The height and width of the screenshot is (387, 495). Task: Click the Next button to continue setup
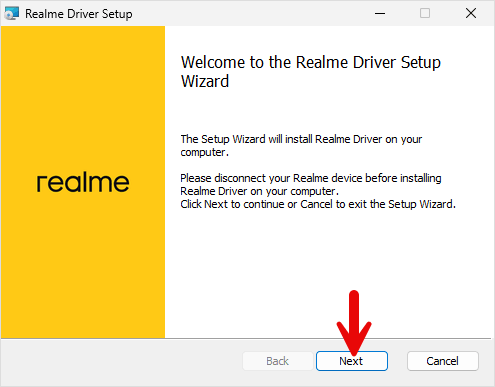coord(352,361)
